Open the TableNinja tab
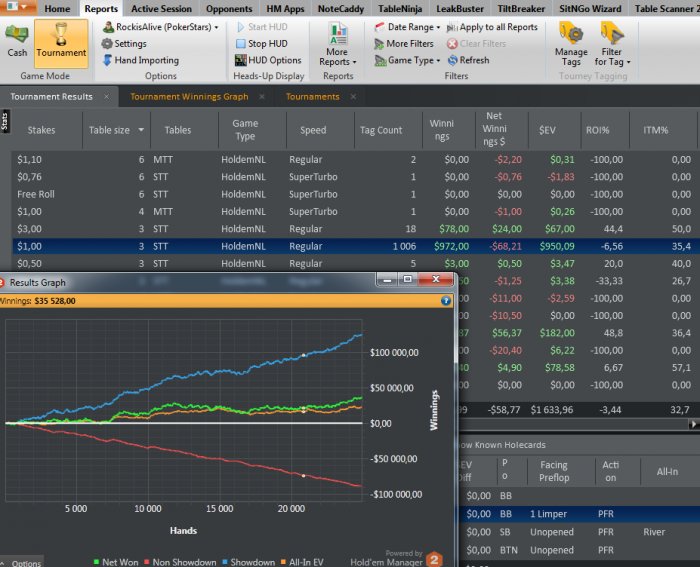 tap(400, 8)
